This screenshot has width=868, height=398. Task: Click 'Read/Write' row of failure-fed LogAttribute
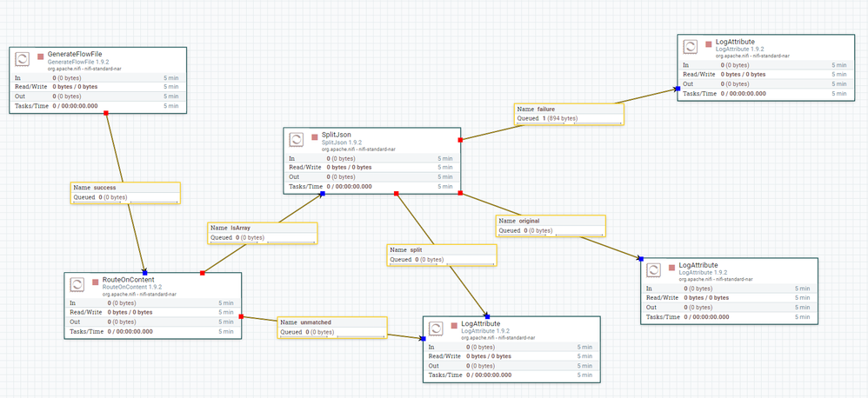click(x=766, y=75)
